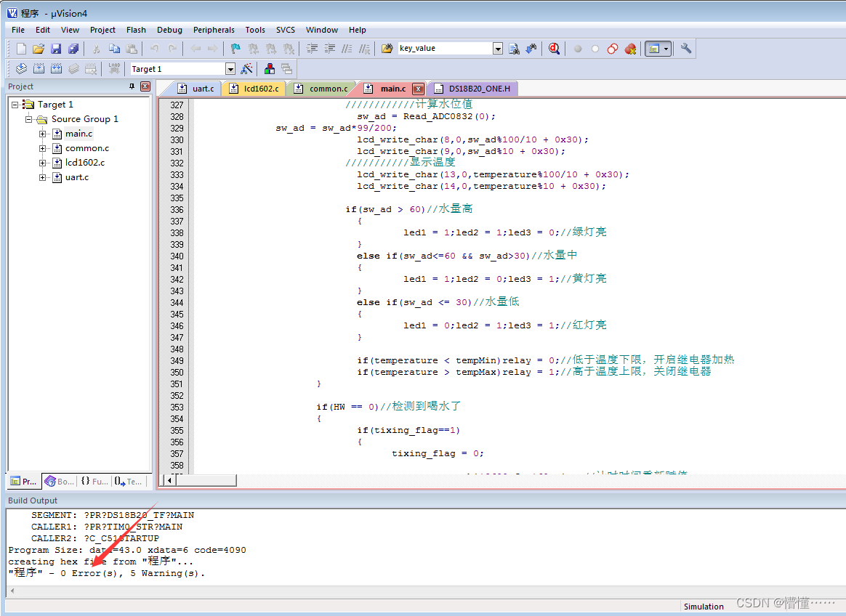Cut selection with scissors icon
The height and width of the screenshot is (616, 846).
pyautogui.click(x=97, y=49)
